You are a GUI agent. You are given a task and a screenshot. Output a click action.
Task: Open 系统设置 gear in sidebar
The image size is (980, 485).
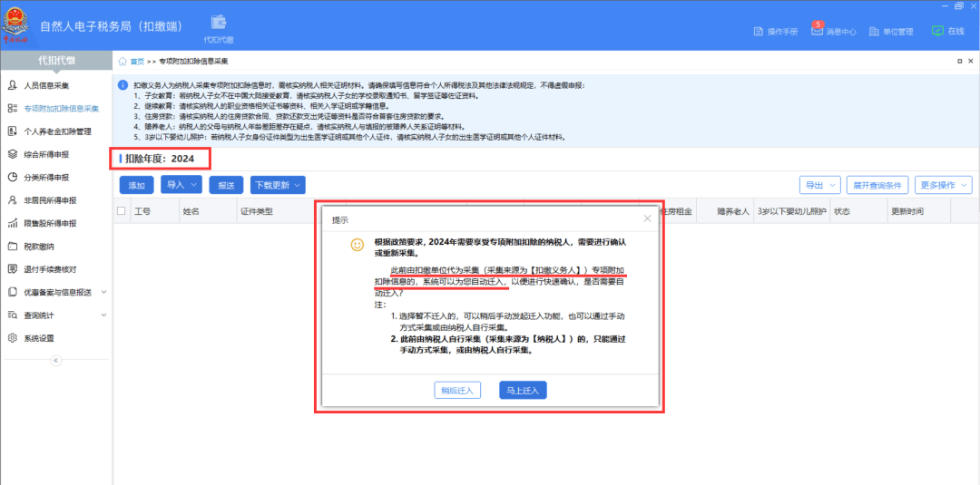pyautogui.click(x=13, y=338)
